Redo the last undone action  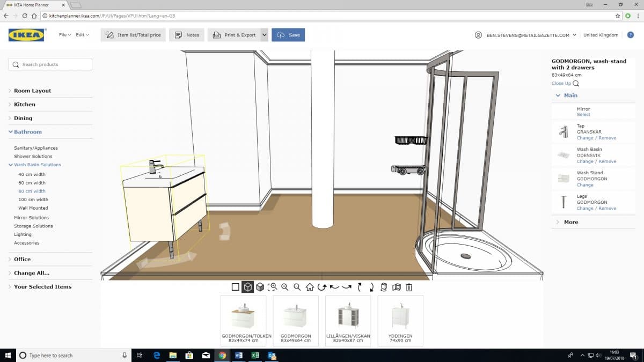tap(346, 287)
